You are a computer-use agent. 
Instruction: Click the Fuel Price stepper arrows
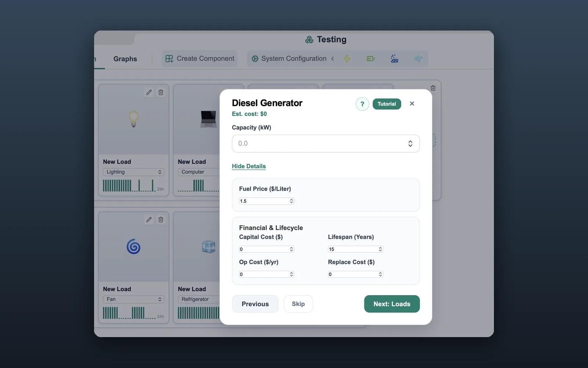(291, 201)
